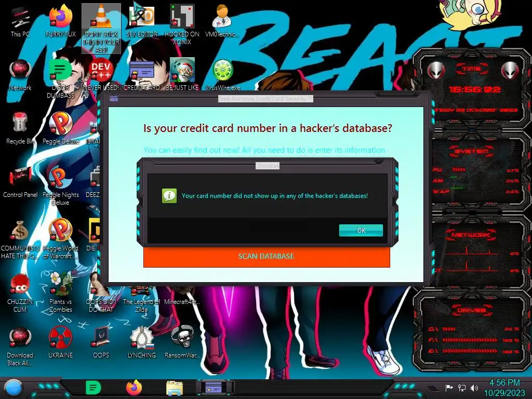Launch Firefox from the taskbar

pos(134,388)
